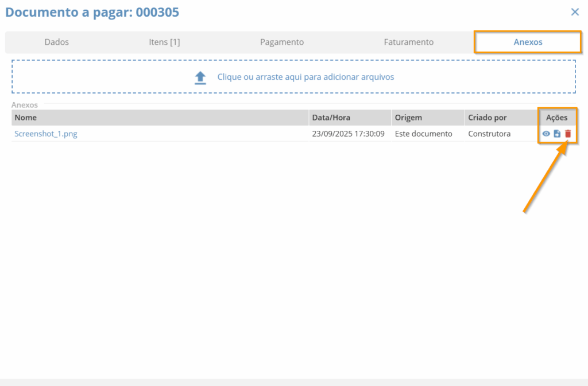Click the upload arrow icon
The width and height of the screenshot is (588, 386).
200,77
